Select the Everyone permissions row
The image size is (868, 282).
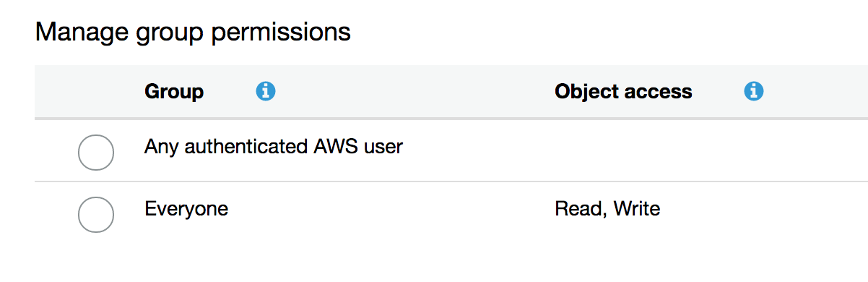(451, 212)
